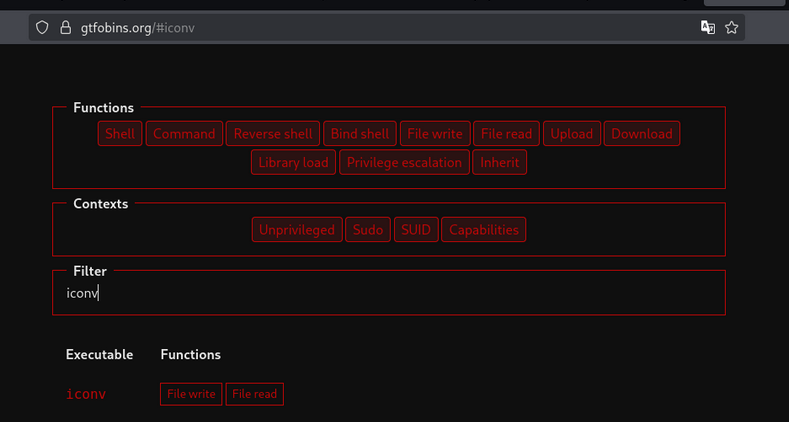Bookmark this page with star icon
Screen dimensions: 789x422
click(x=732, y=28)
